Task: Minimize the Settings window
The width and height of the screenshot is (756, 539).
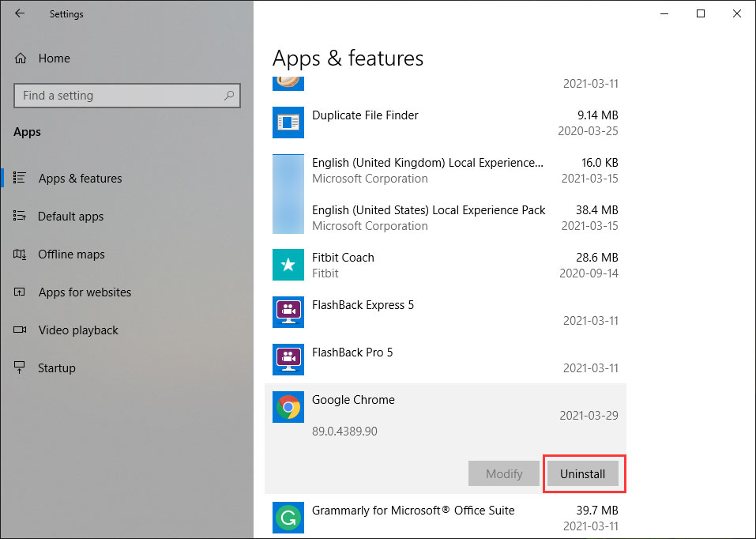Action: 664,13
